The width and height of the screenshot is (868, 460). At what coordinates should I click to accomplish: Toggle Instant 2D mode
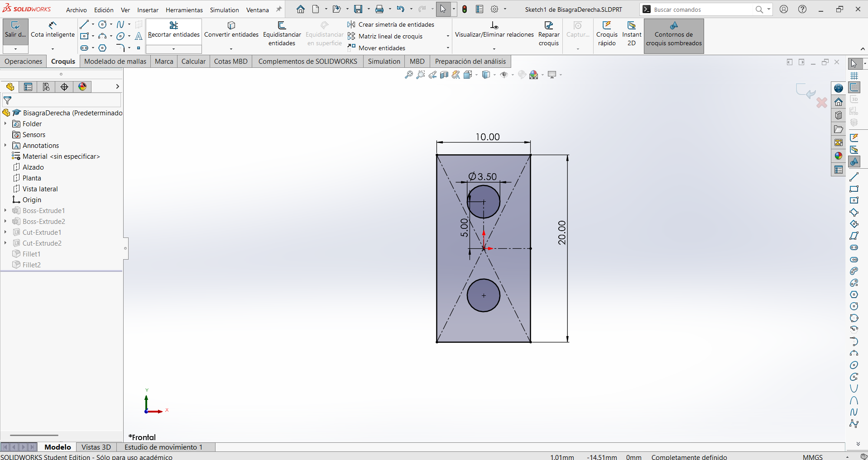[x=632, y=34]
